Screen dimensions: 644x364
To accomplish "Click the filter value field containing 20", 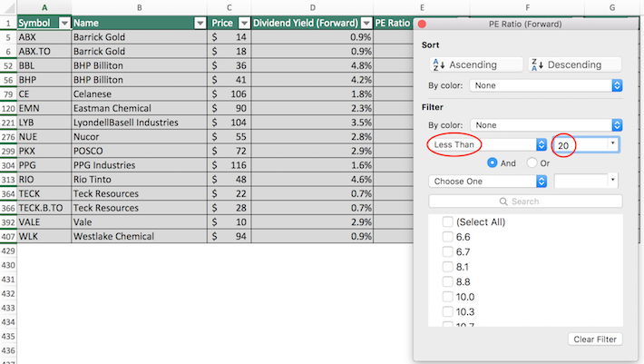I will point(581,144).
